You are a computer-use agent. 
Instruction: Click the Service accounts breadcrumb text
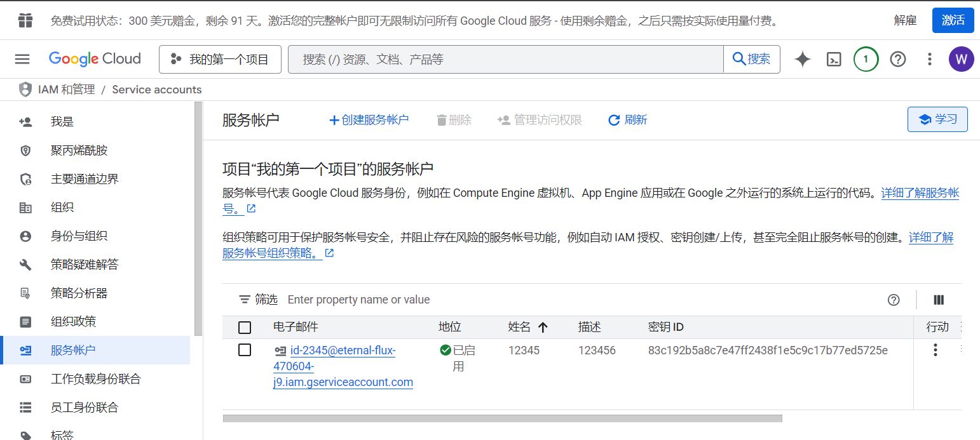click(x=157, y=90)
